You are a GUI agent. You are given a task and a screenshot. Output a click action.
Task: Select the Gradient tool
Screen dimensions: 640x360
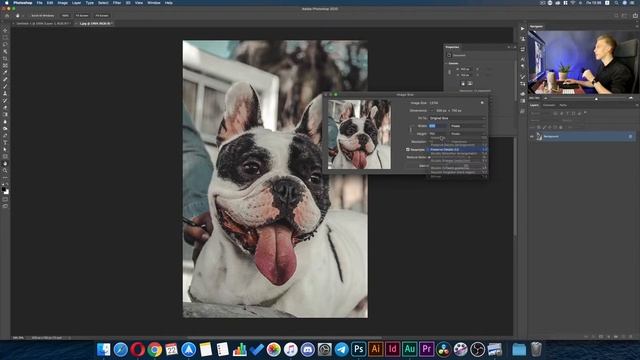[5, 114]
